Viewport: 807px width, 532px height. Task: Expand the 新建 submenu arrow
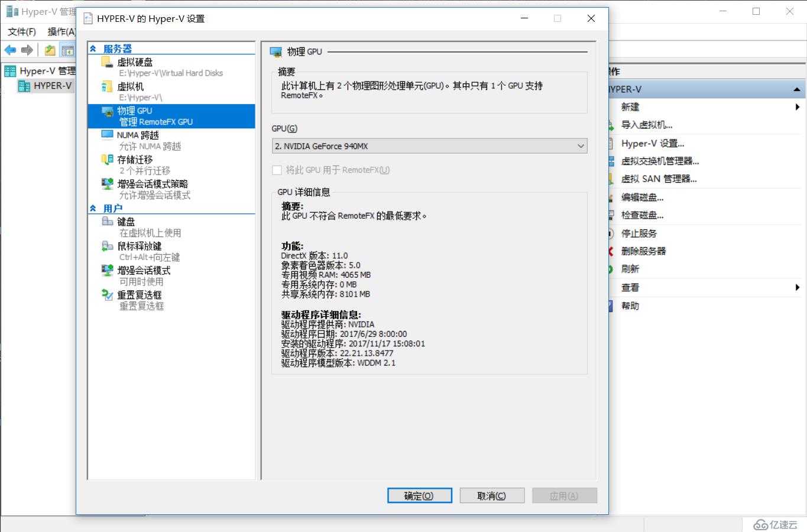798,107
